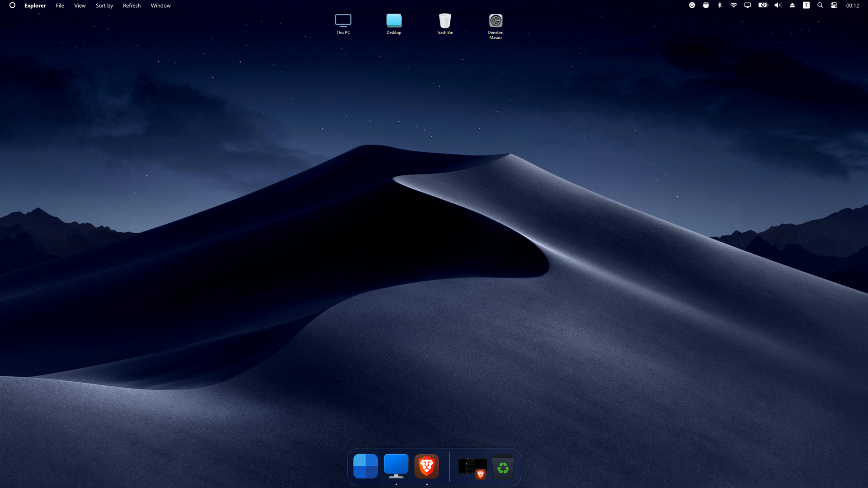Click the clock showing 00:12
The image size is (868, 488).
click(x=852, y=5)
